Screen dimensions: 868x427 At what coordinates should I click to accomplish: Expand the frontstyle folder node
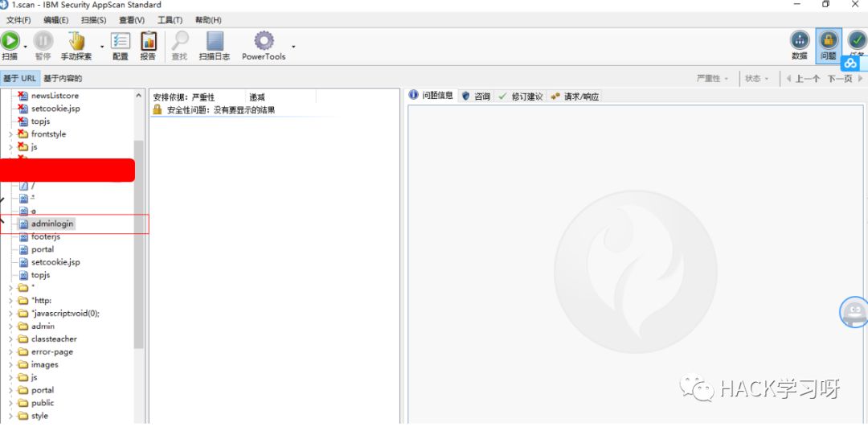point(10,134)
